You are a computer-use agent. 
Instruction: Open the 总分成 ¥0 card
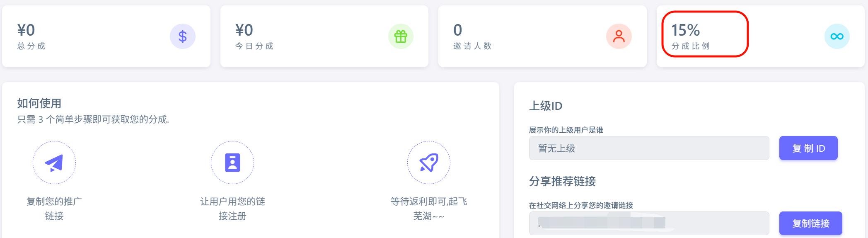(x=106, y=36)
